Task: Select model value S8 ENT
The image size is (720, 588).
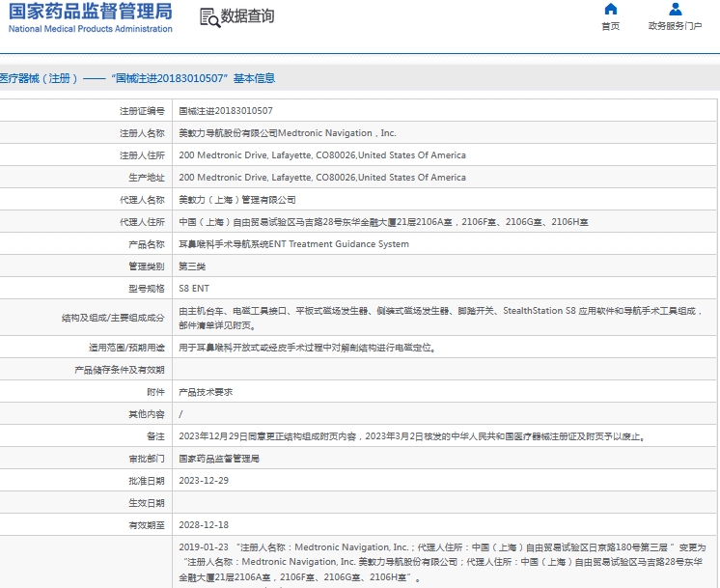Action: point(194,289)
